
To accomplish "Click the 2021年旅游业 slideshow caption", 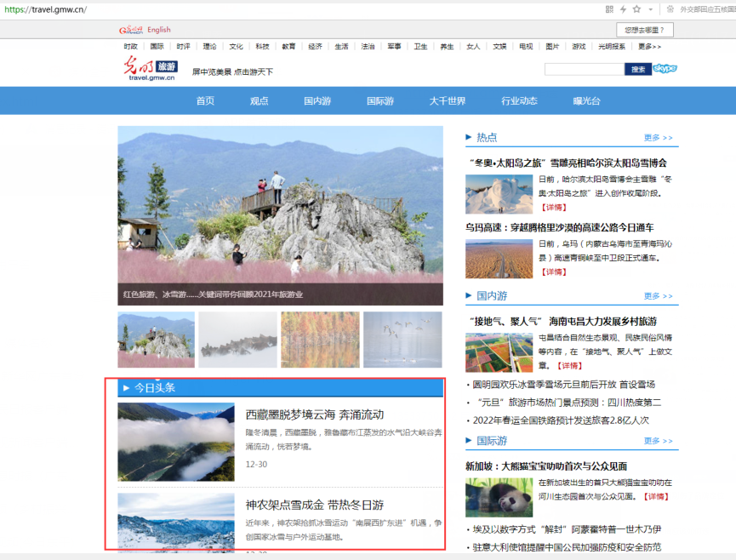I will tap(213, 294).
